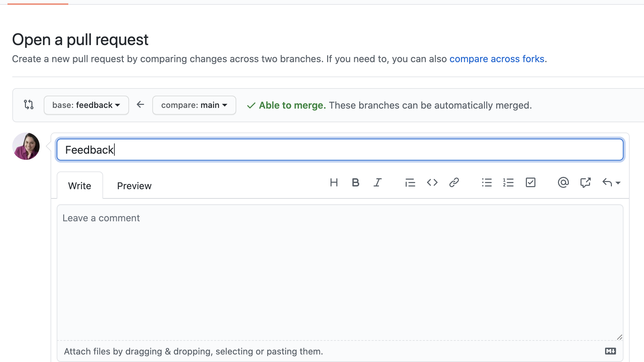Apply heading formatting in the toolbar
644x362 pixels.
(334, 182)
